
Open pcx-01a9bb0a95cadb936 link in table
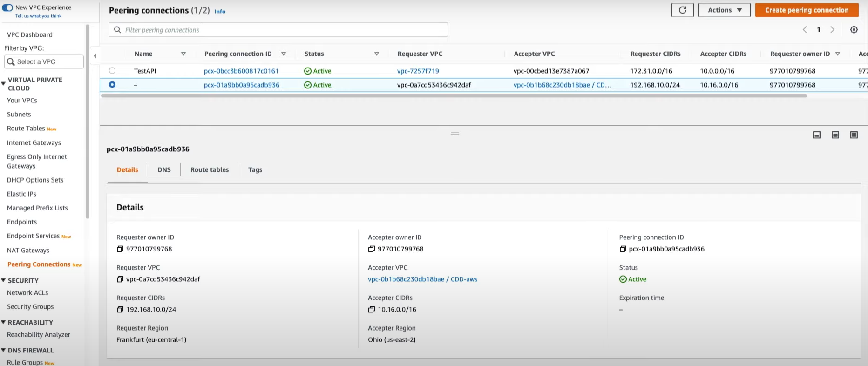[x=242, y=85]
